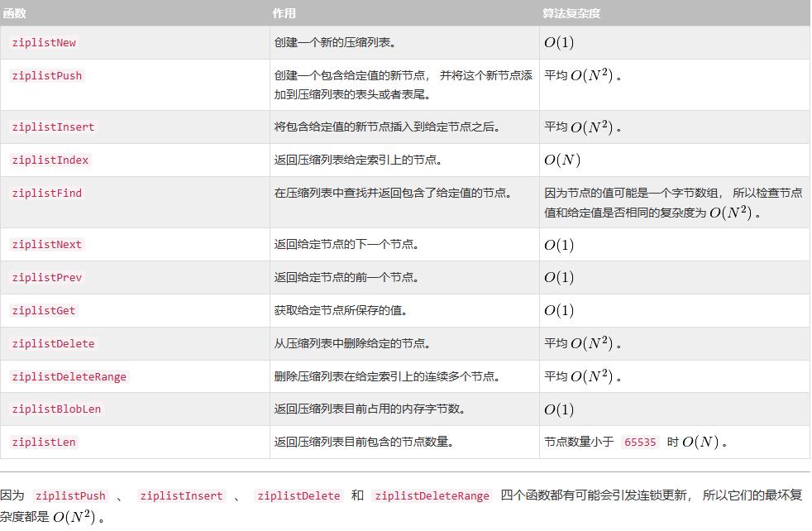
Task: Click the 作用 column header
Action: point(284,13)
